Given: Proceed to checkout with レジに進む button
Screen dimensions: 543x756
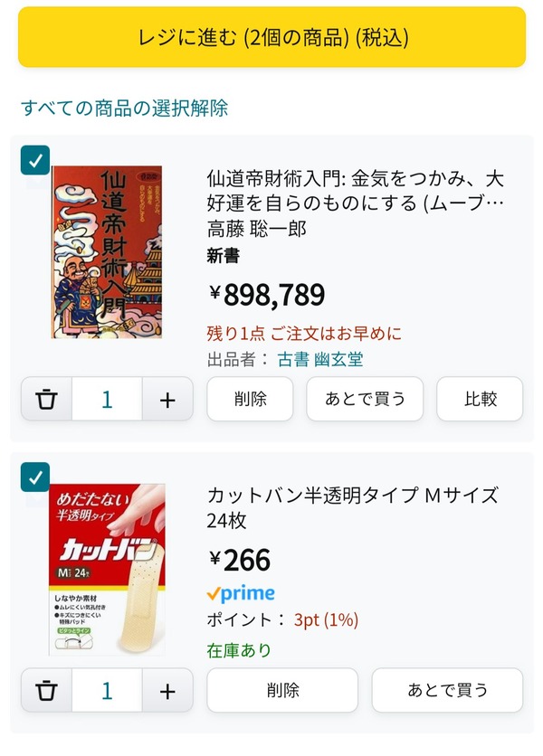Looking at the screenshot, I should pos(271,37).
